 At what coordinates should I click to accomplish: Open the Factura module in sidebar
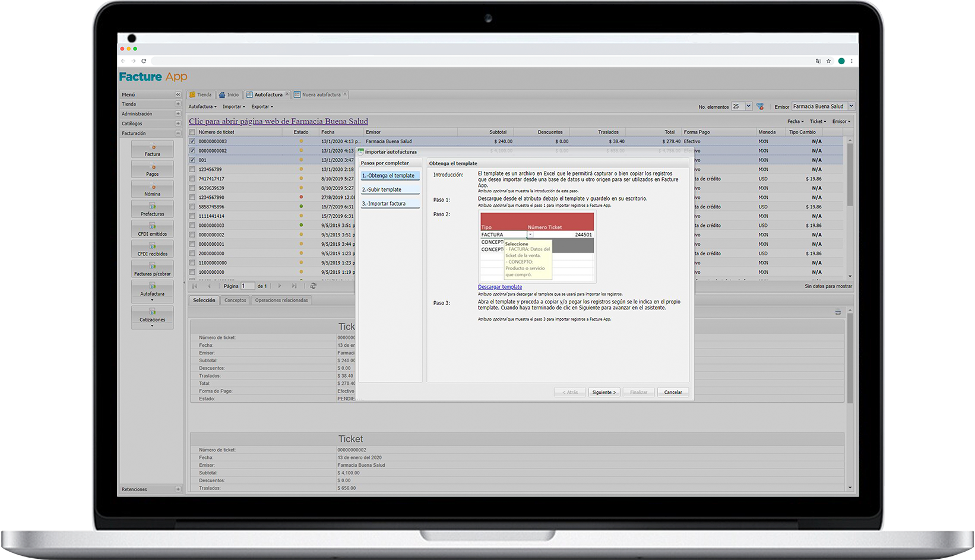pyautogui.click(x=153, y=150)
